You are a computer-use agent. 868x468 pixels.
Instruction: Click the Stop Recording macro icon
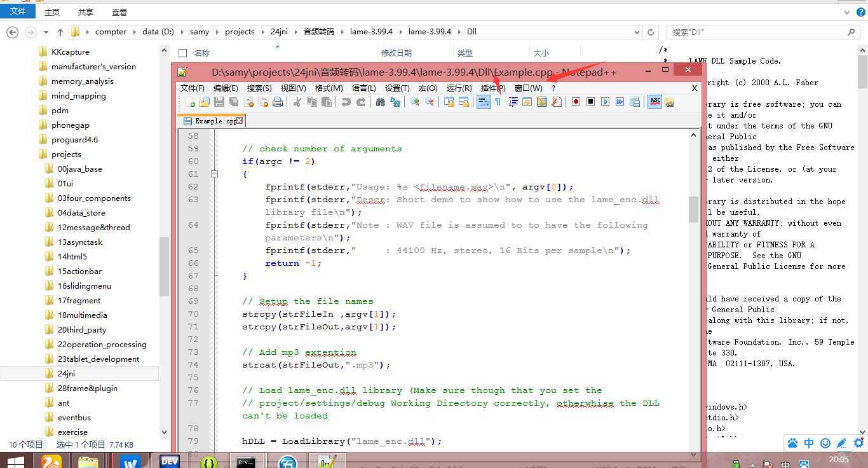(590, 102)
